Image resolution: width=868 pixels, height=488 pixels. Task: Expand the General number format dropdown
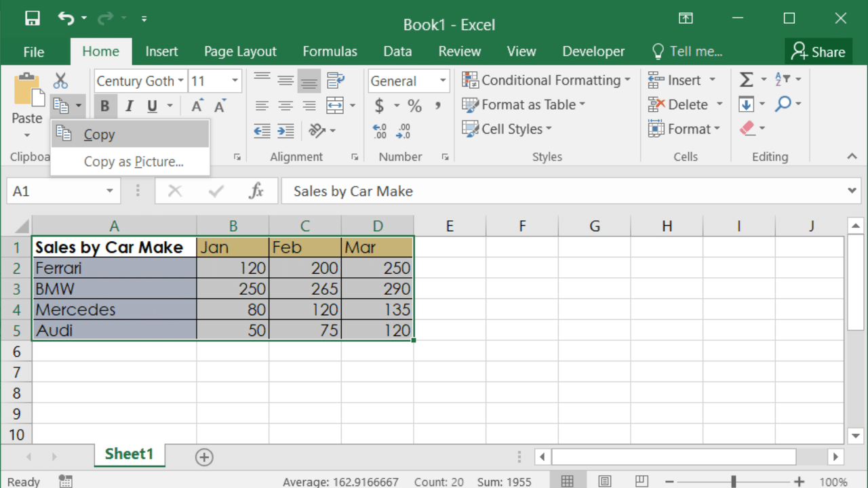click(x=443, y=81)
